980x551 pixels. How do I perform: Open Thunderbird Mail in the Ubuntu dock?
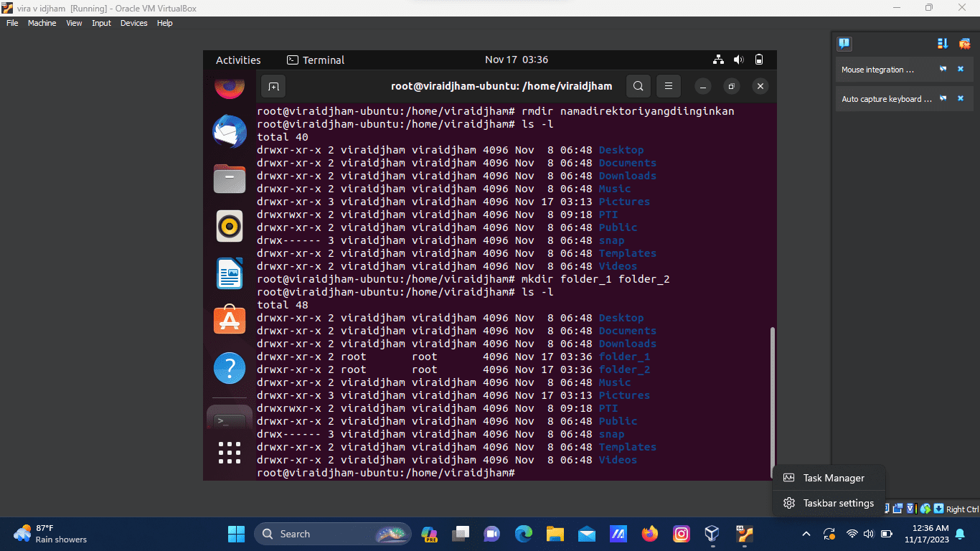[x=229, y=132]
